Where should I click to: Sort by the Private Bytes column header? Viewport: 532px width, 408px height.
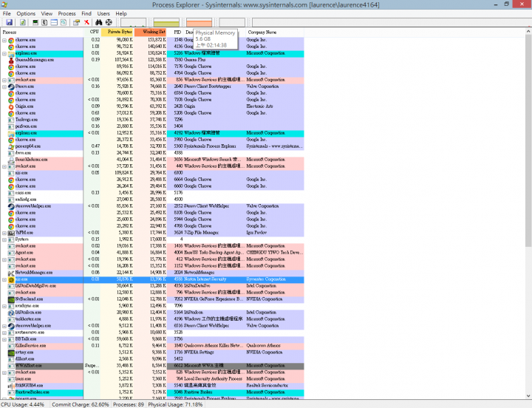pos(117,33)
